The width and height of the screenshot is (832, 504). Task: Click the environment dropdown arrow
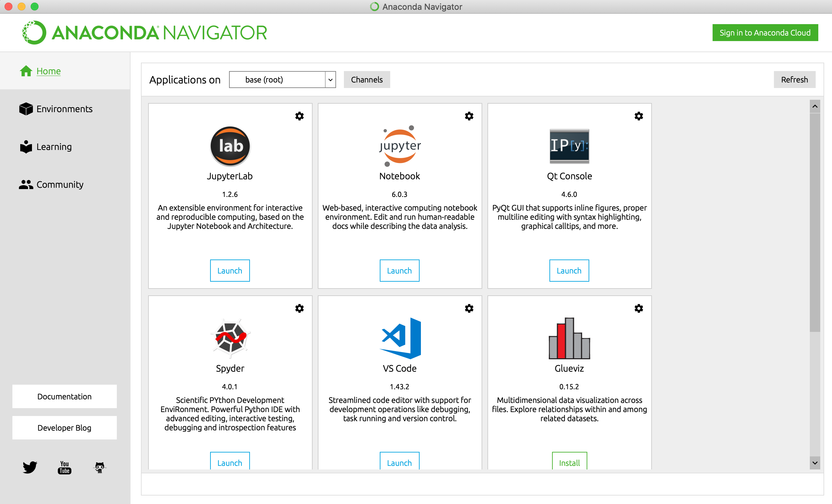(331, 80)
